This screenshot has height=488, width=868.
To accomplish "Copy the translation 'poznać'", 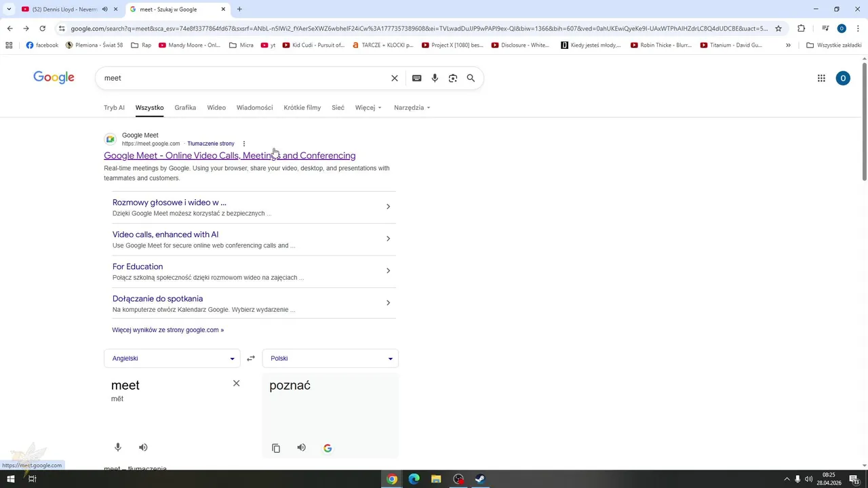I will (276, 448).
